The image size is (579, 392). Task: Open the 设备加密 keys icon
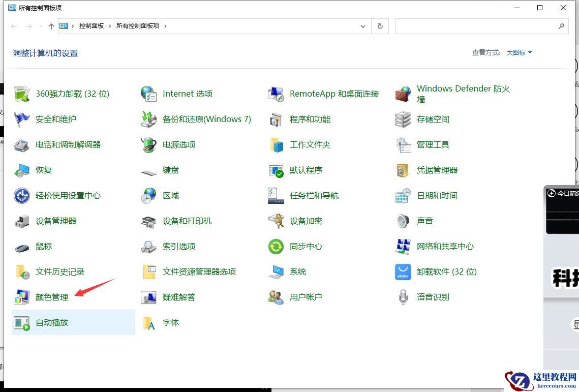click(x=276, y=221)
